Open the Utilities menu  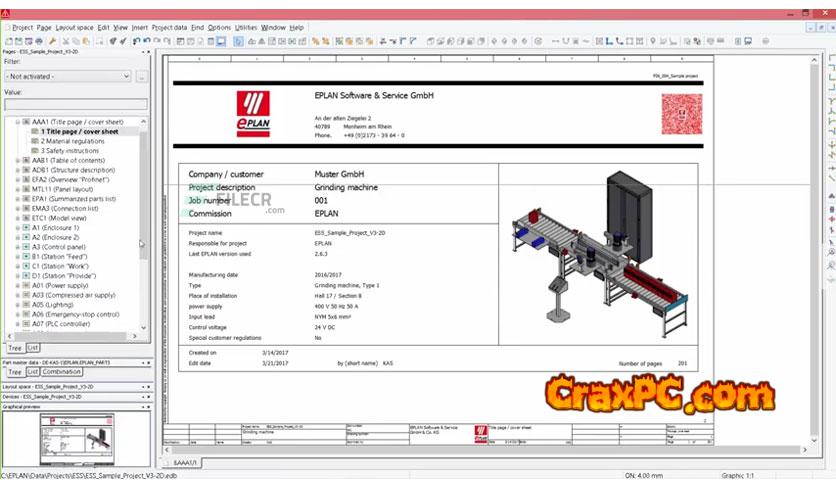246,28
